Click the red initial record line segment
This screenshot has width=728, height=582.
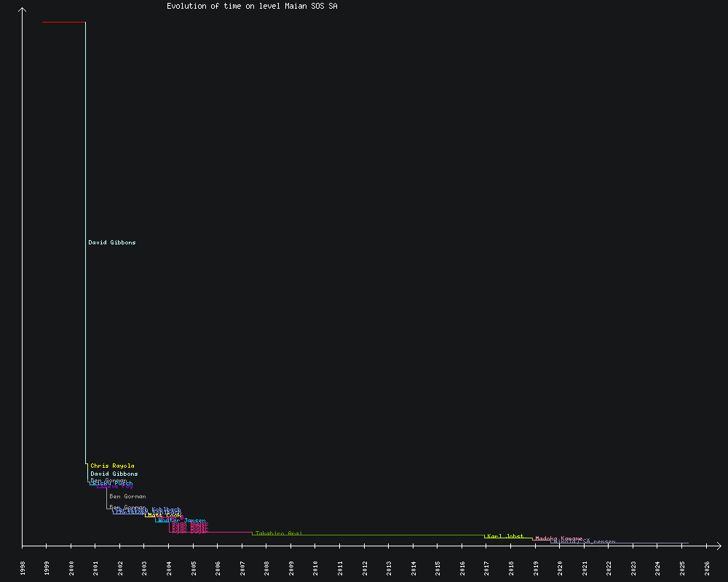click(63, 23)
